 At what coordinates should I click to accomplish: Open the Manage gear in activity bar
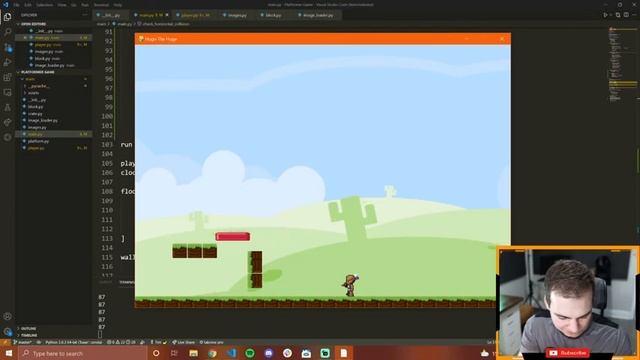7,331
